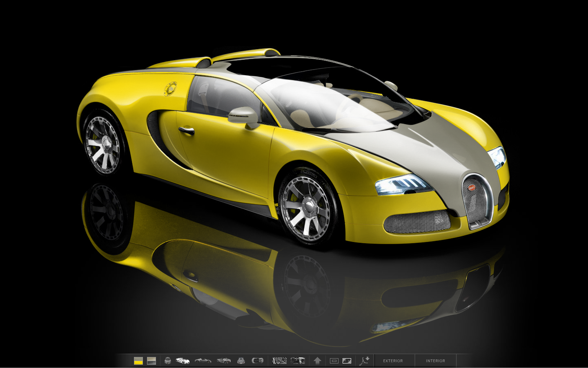
Task: Switch to the front view car icon
Action: pyautogui.click(x=167, y=361)
